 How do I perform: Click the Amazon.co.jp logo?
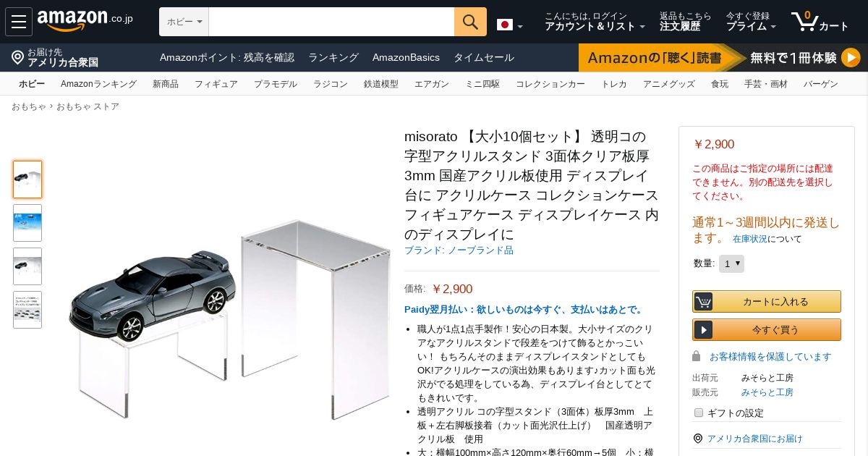(85, 21)
